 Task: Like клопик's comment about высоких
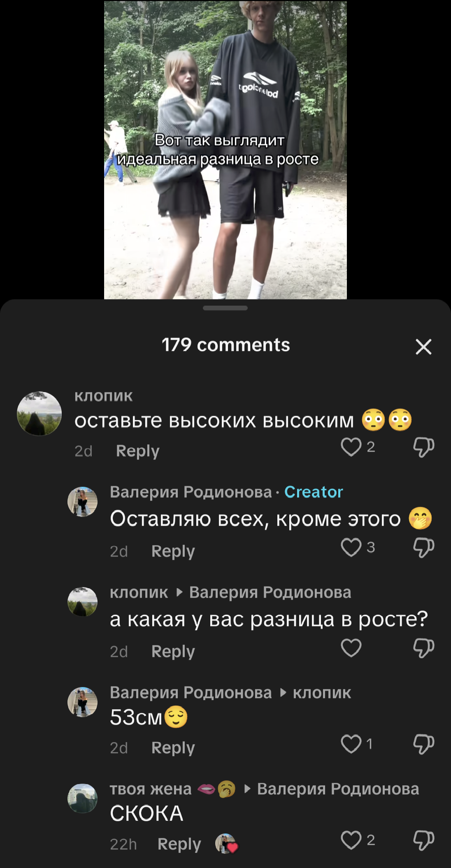pyautogui.click(x=351, y=447)
